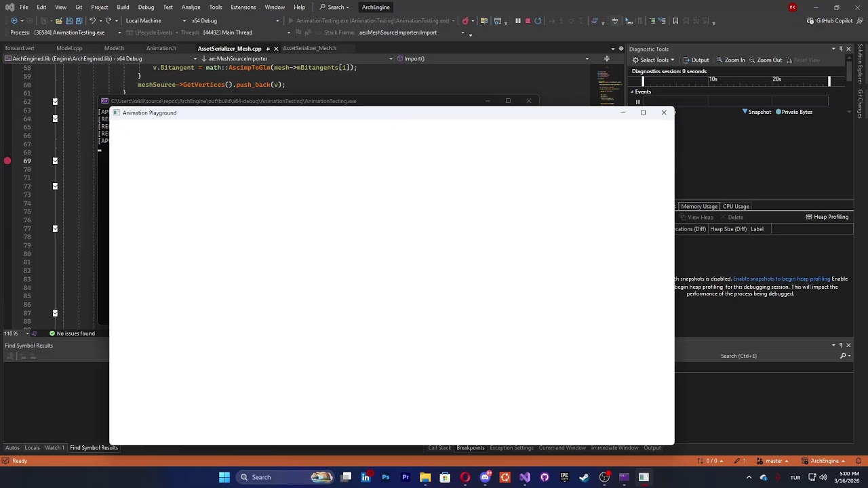The width and height of the screenshot is (868, 488).
Task: Switch to the AssetSerializer_Mesh.h tab
Action: [309, 48]
